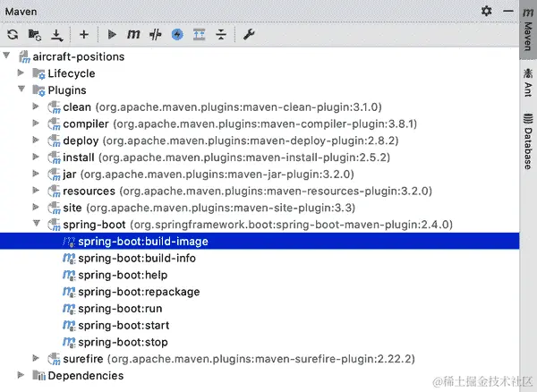Click spring-boot-maven-plugin:2.4.0 text
Image resolution: width=537 pixels, height=392 pixels.
(362, 225)
